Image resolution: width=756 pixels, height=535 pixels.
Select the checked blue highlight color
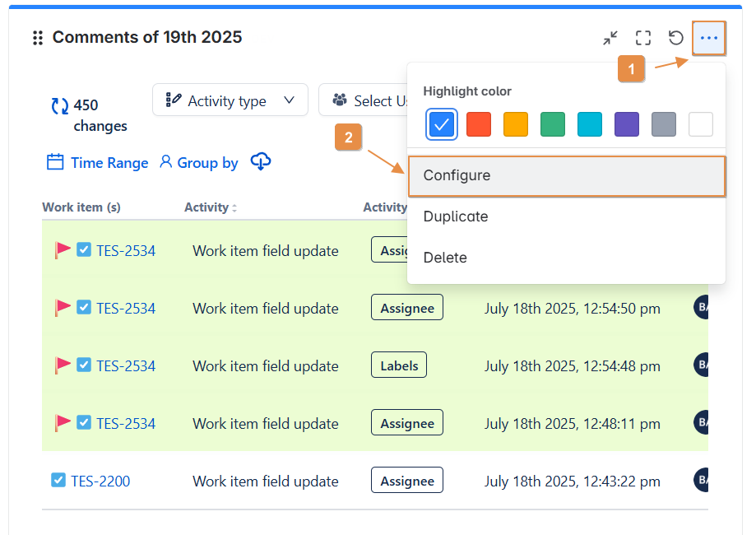point(442,124)
